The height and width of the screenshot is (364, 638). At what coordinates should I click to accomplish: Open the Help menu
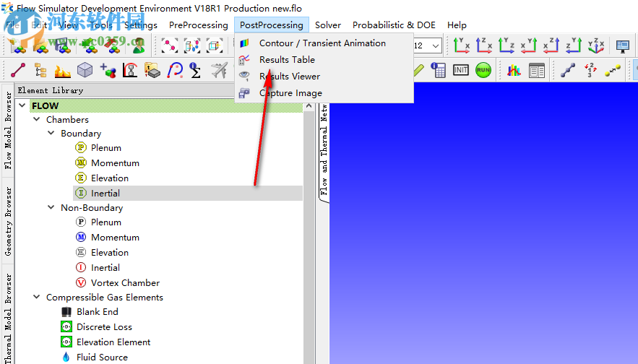click(x=457, y=25)
